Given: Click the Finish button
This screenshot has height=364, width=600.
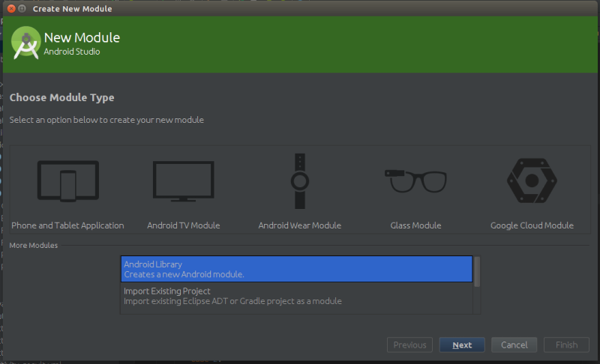Looking at the screenshot, I should [566, 345].
